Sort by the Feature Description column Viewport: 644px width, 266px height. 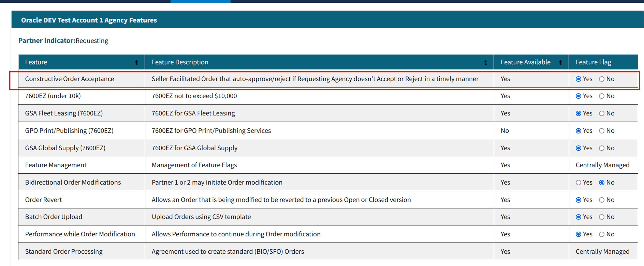(486, 62)
